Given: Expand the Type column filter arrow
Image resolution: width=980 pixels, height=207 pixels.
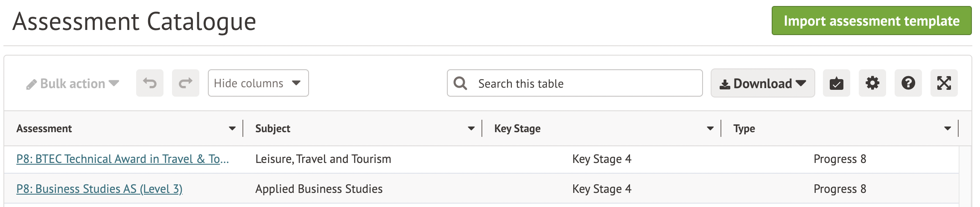Looking at the screenshot, I should tap(947, 128).
